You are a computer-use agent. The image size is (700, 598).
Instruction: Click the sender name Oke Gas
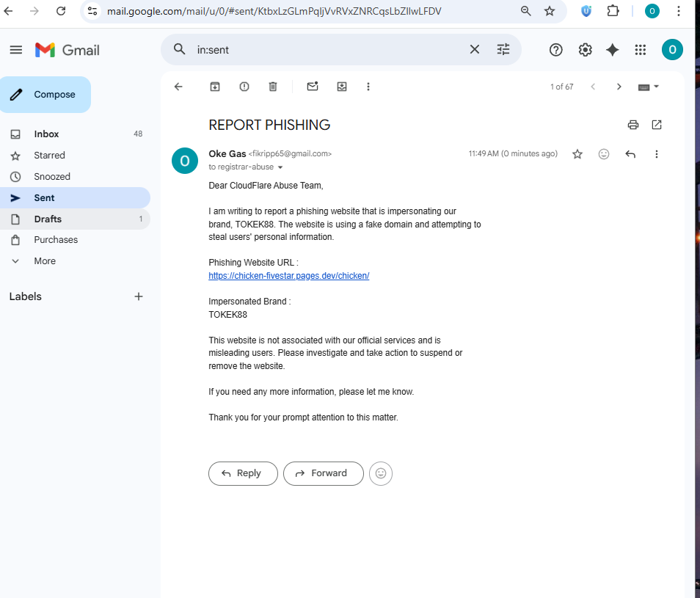coord(227,153)
